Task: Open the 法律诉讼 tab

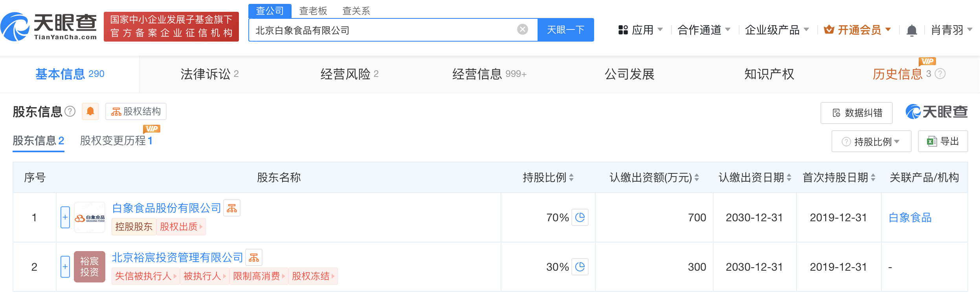Action: [209, 74]
